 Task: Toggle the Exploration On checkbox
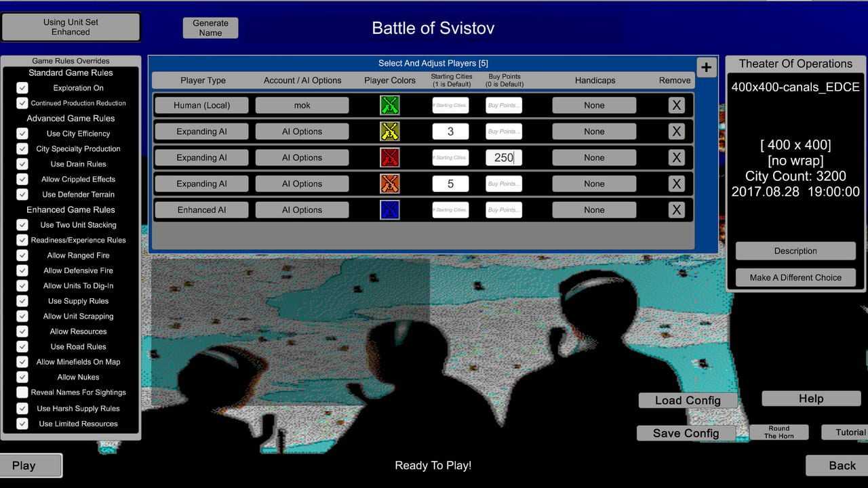point(22,88)
